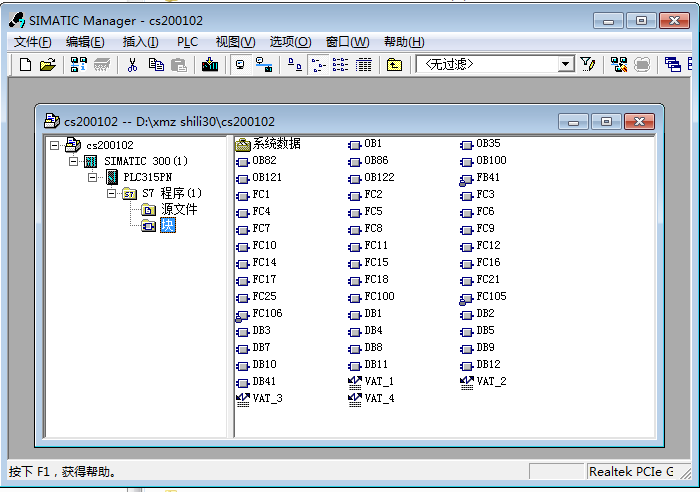Select the VAT_4 variable table icon
Screen dimensions: 700x492
[x=354, y=400]
